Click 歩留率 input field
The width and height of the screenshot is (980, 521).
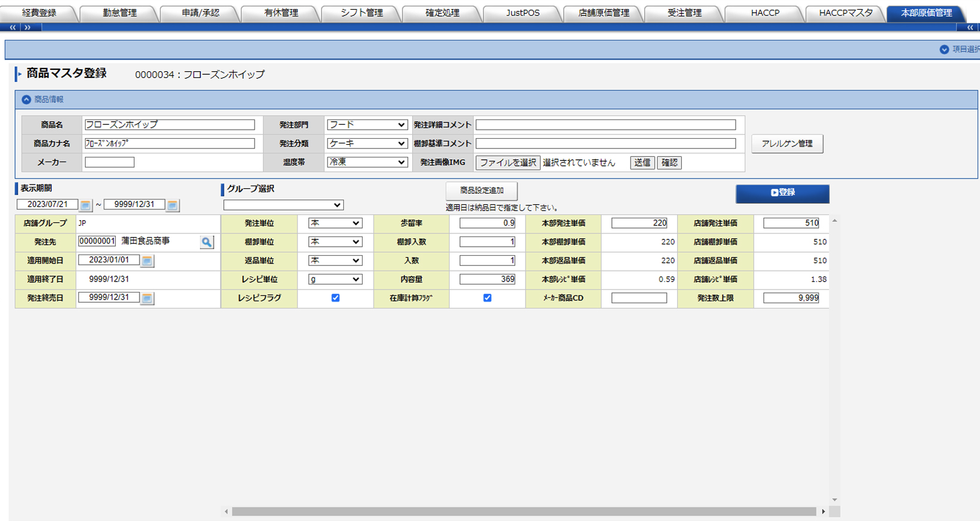(x=488, y=223)
